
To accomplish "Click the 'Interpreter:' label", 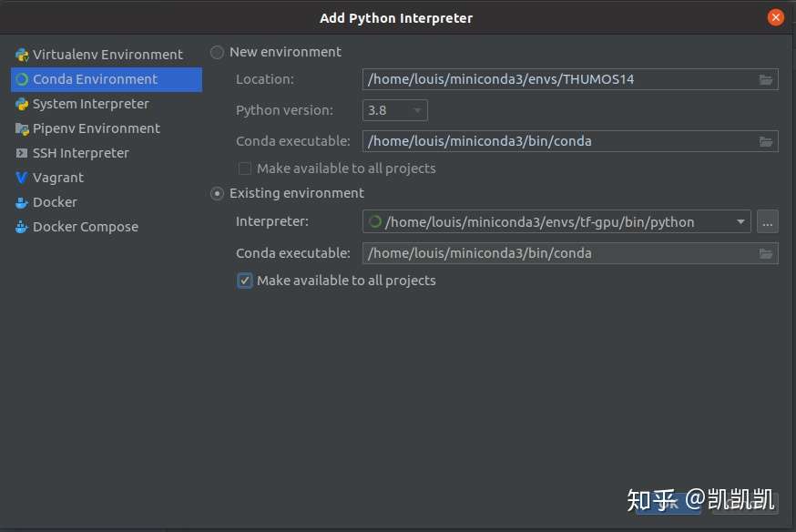I will pyautogui.click(x=272, y=221).
